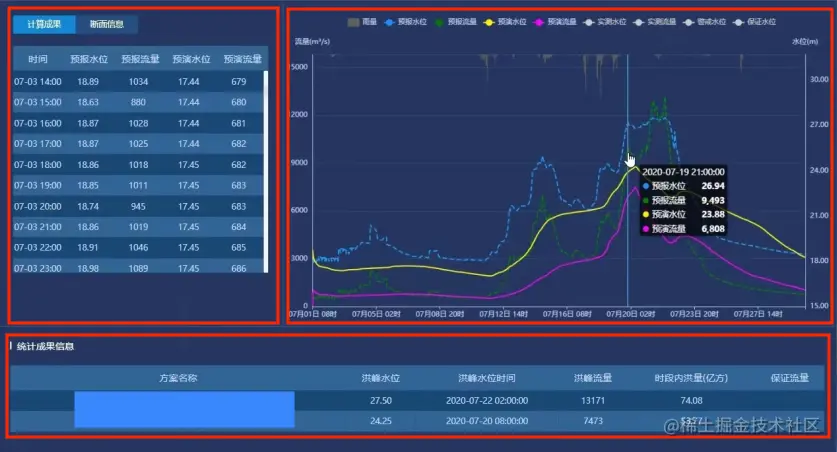The image size is (837, 452).
Task: Toggle the 预报水位 legend series
Action: (405, 22)
